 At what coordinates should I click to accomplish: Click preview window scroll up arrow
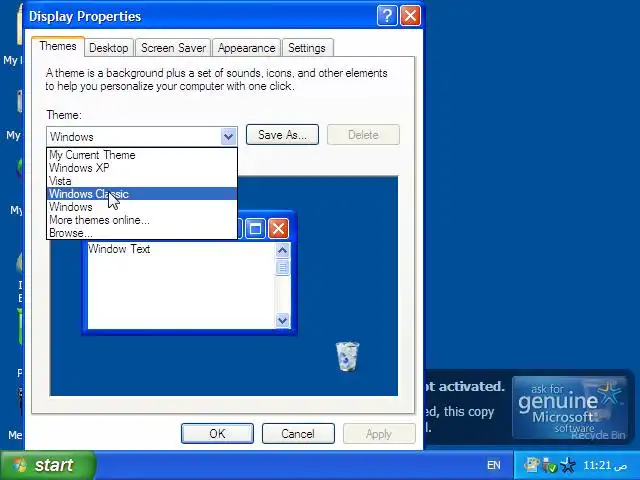point(282,250)
